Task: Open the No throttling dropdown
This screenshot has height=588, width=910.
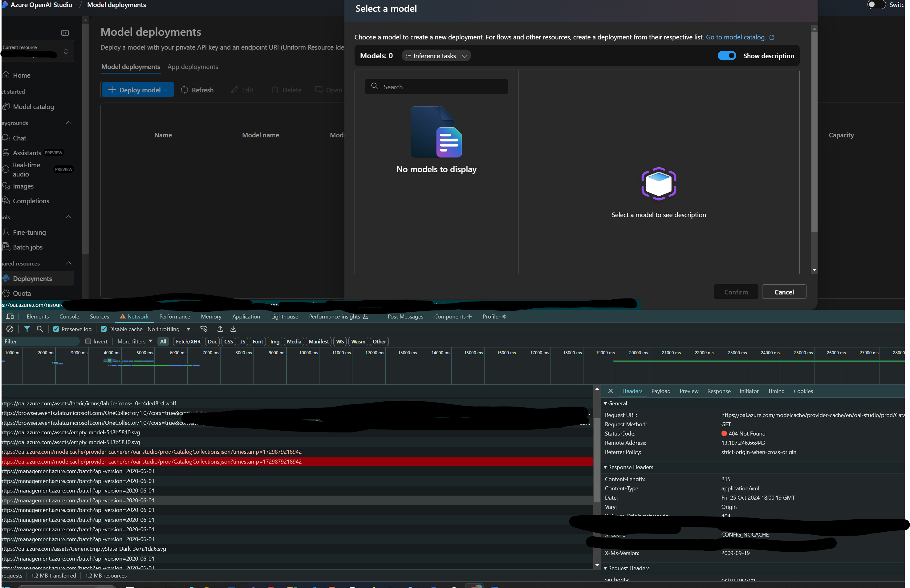Action: click(169, 329)
